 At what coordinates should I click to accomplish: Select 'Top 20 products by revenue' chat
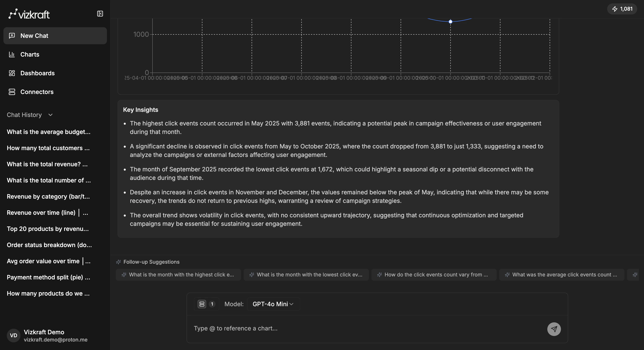pyautogui.click(x=47, y=229)
